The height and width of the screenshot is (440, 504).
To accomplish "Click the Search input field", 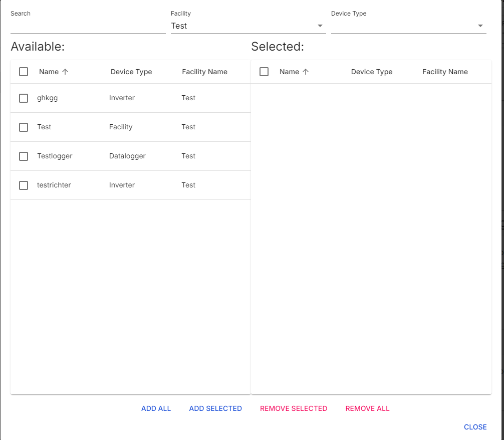I will tap(88, 26).
